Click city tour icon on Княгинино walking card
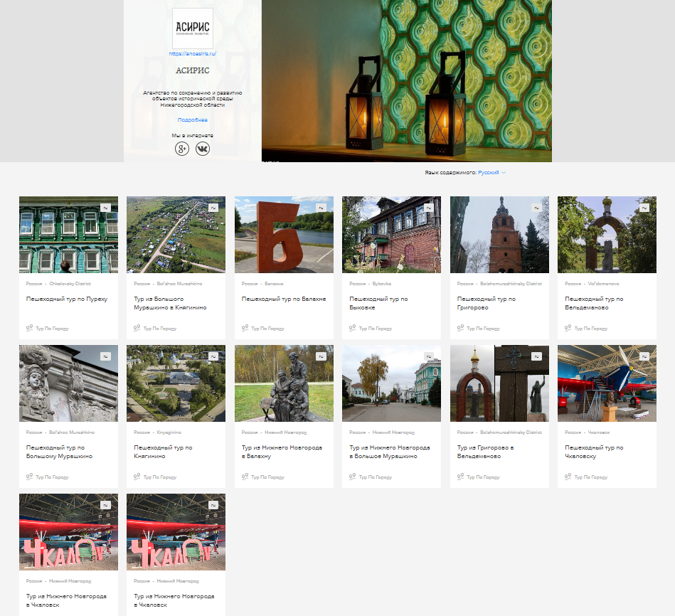The width and height of the screenshot is (675, 616). (x=137, y=477)
